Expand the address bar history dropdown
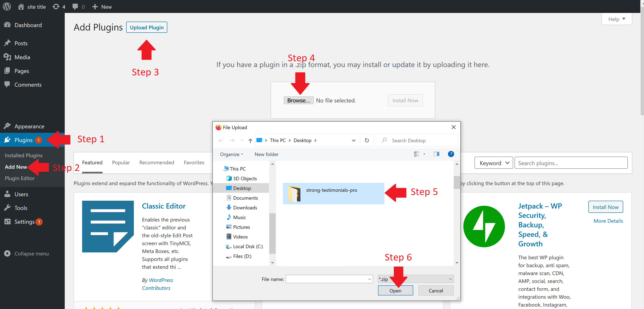644x309 pixels. click(354, 140)
